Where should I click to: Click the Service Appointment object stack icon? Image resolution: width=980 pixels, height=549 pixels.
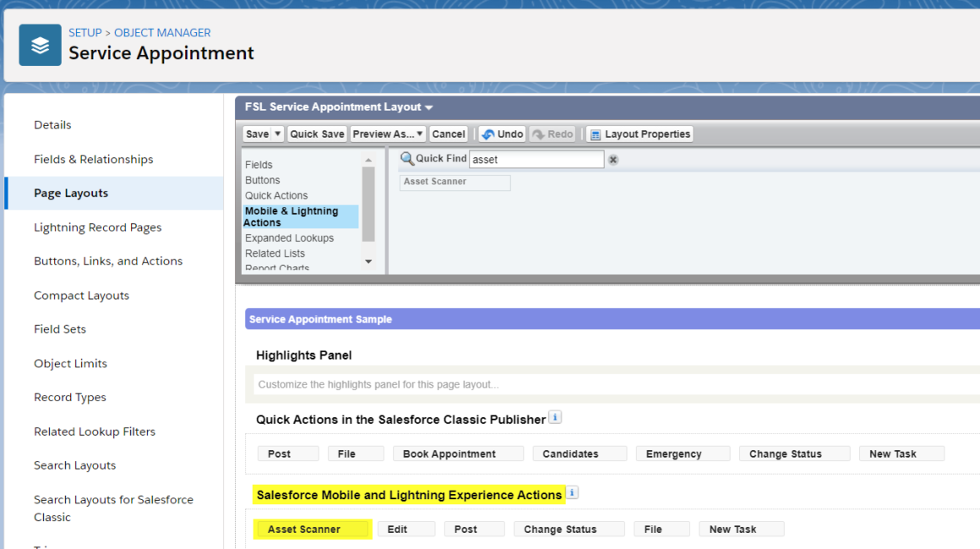[x=40, y=43]
